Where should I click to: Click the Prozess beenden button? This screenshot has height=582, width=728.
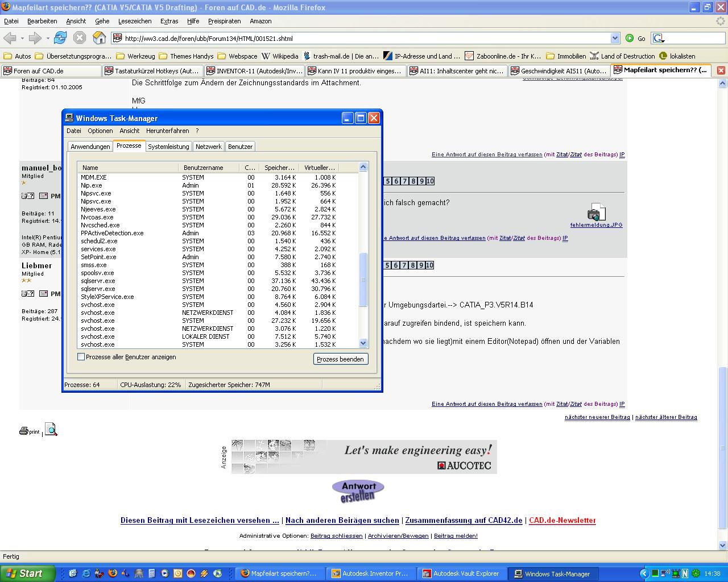coord(341,359)
